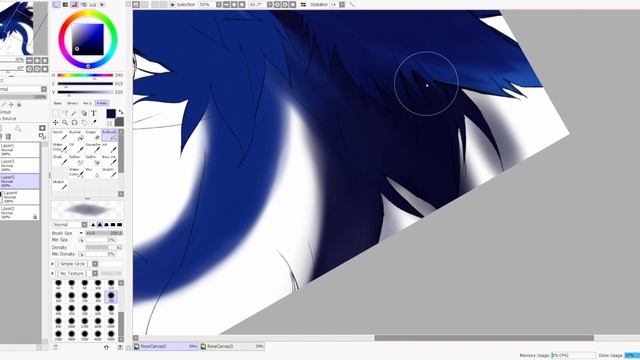The image size is (640, 360).
Task: Show the color wheel panel
Action: pos(56,4)
